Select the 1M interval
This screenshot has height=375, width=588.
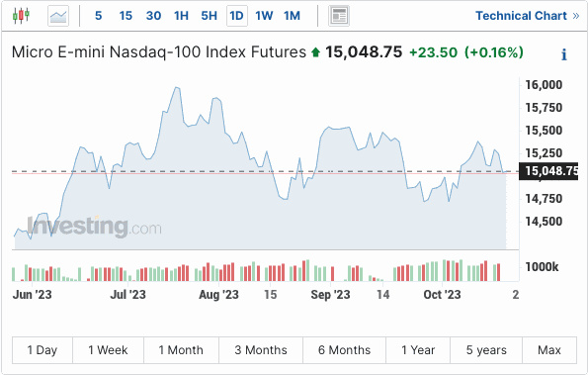pos(292,16)
